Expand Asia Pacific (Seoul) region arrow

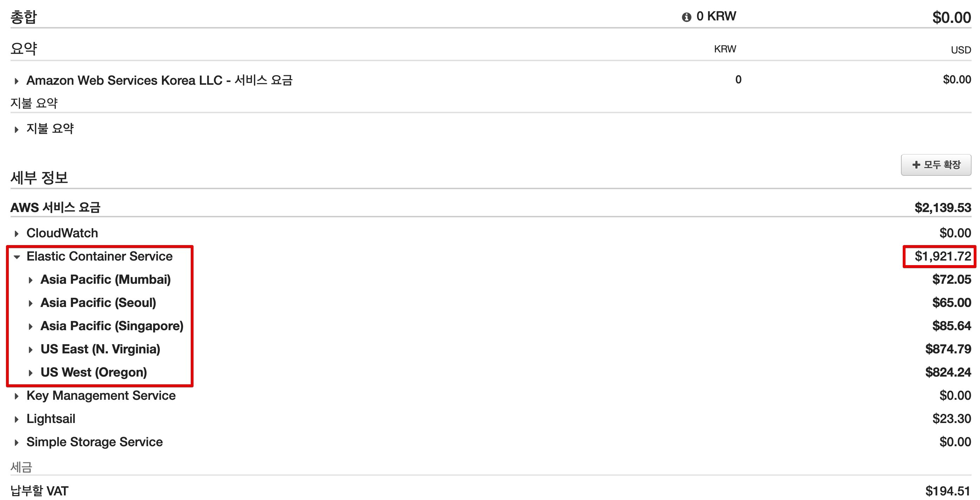[31, 303]
